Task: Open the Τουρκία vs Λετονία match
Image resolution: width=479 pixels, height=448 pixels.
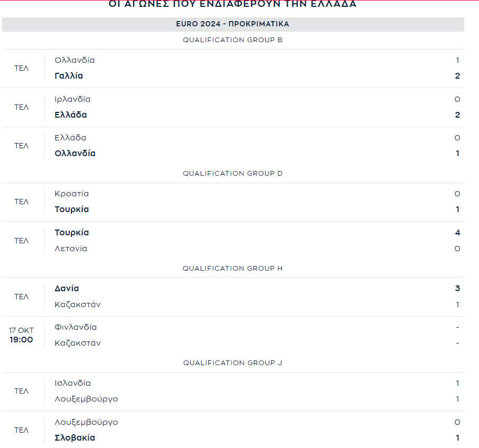Action: (x=233, y=241)
